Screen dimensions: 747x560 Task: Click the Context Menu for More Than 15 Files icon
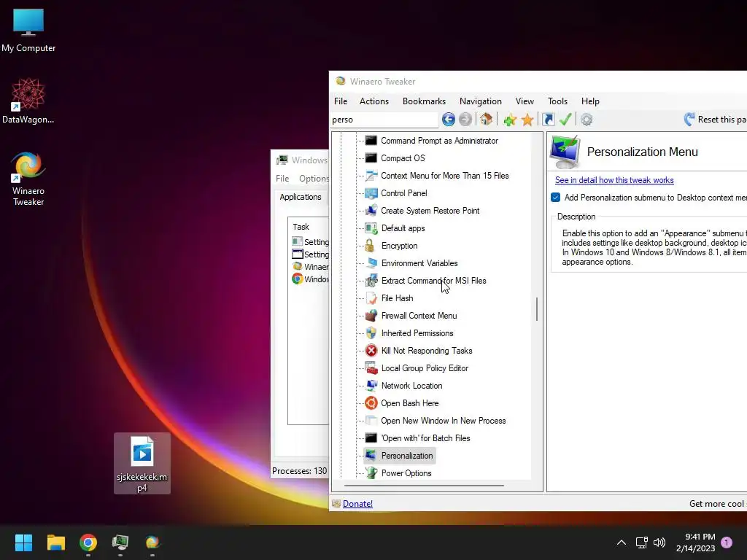coord(371,175)
